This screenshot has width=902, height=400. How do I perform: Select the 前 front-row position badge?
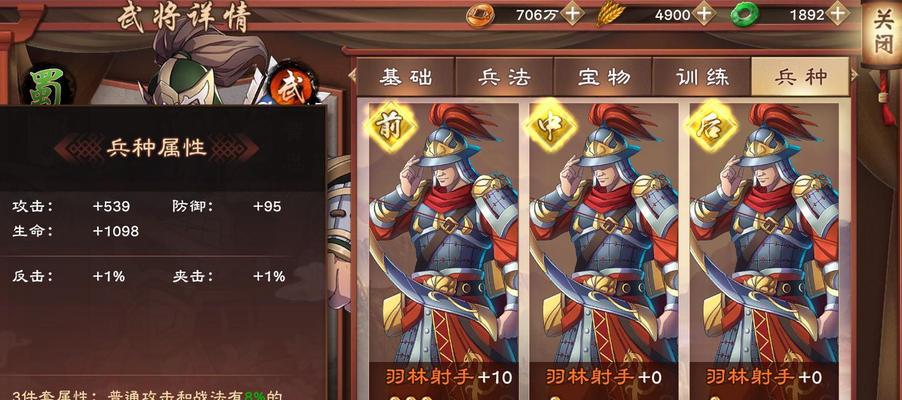(392, 125)
